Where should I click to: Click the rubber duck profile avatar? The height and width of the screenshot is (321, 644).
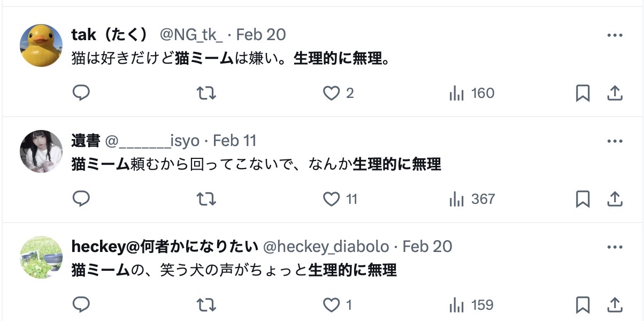pos(41,45)
